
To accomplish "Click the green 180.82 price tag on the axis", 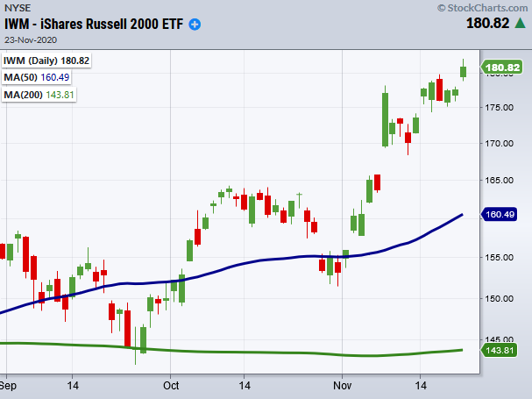I will [502, 68].
